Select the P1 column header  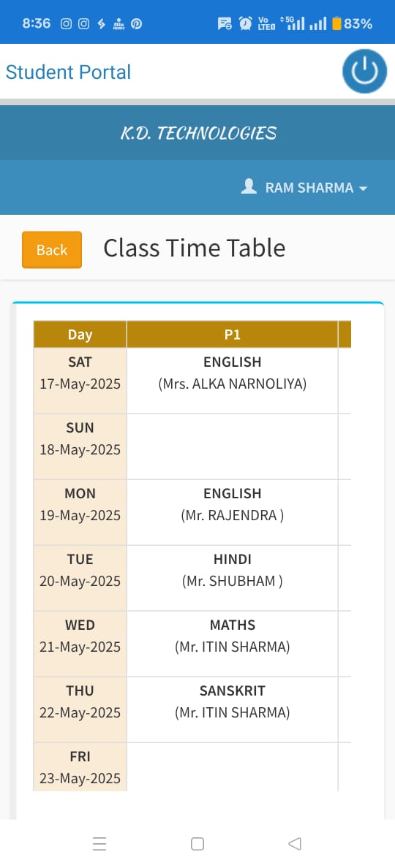(232, 335)
